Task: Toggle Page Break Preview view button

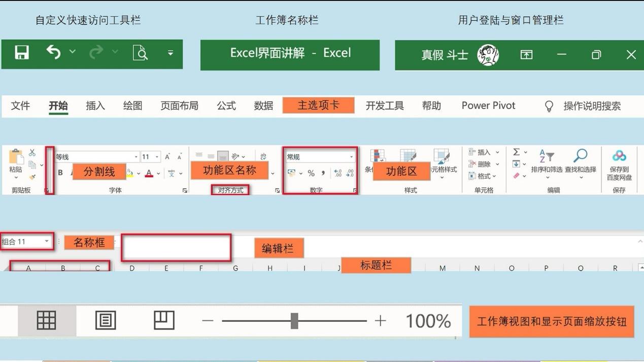Action: tap(164, 319)
